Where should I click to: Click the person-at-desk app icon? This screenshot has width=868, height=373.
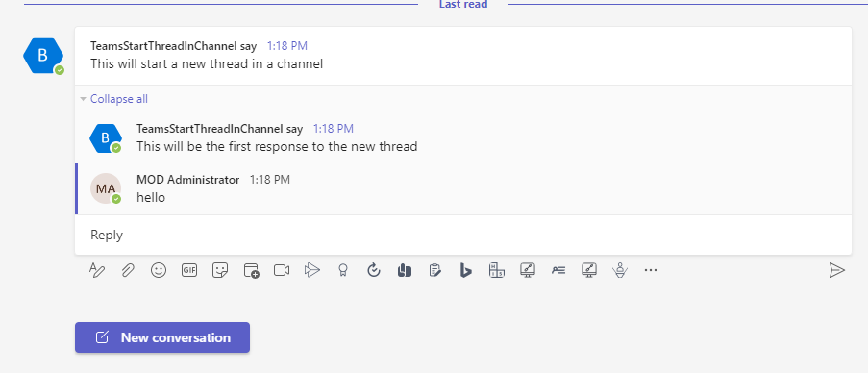pyautogui.click(x=620, y=270)
